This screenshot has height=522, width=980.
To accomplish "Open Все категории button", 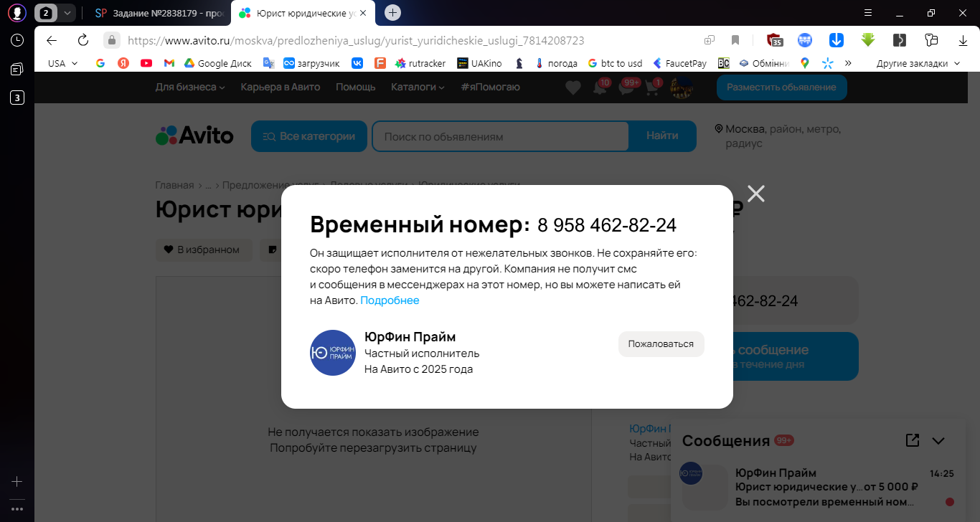I will click(x=309, y=136).
